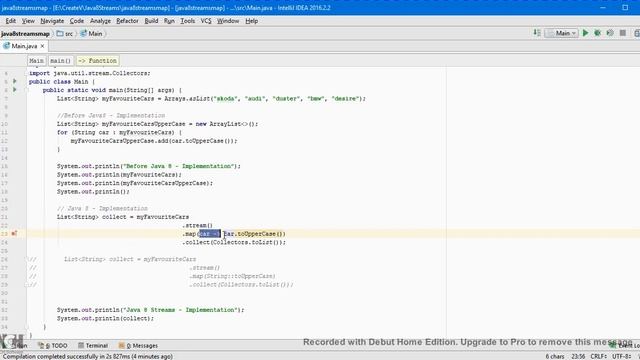
Task: Click the Make Project build icon
Action: point(537,33)
